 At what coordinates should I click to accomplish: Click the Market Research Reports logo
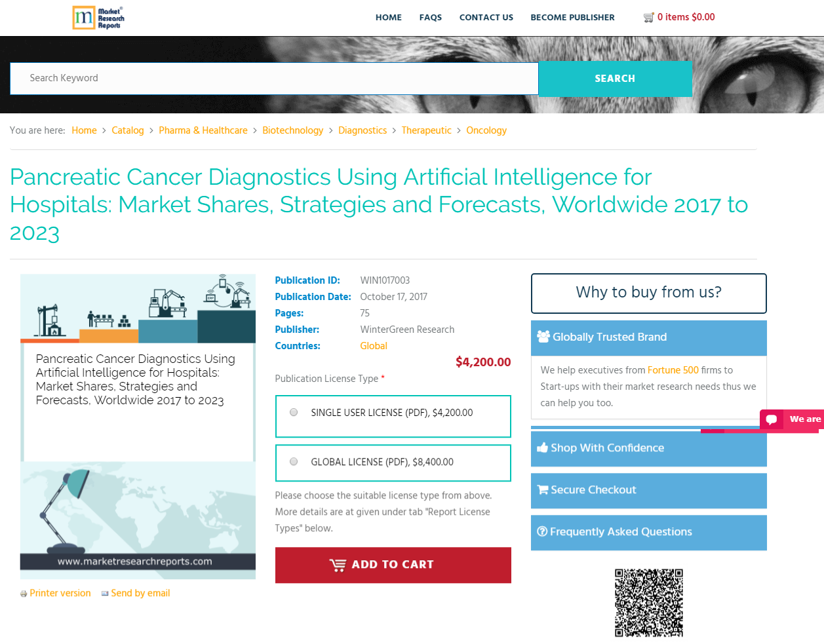(98, 18)
